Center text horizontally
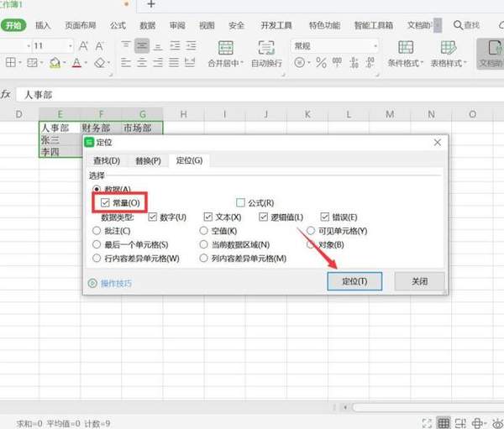The image size is (504, 429). click(142, 62)
